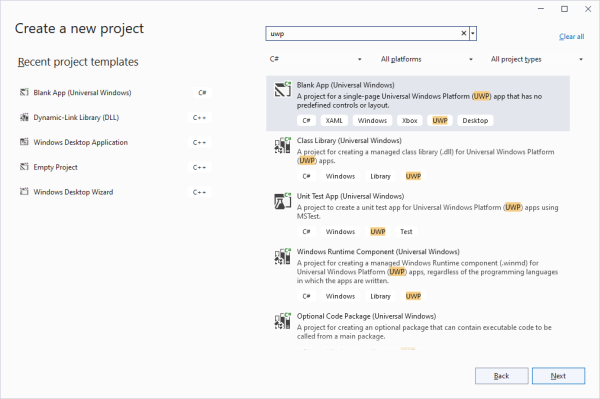Click the XAML tag under Blank App
The width and height of the screenshot is (600, 399).
[x=334, y=121]
